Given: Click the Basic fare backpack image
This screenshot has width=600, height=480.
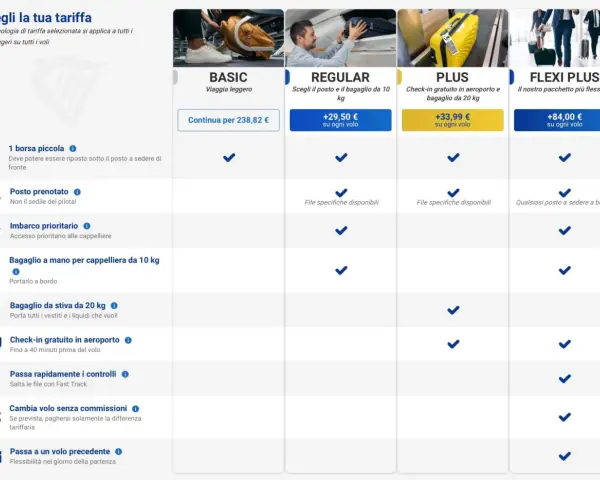Looking at the screenshot, I should [228, 38].
